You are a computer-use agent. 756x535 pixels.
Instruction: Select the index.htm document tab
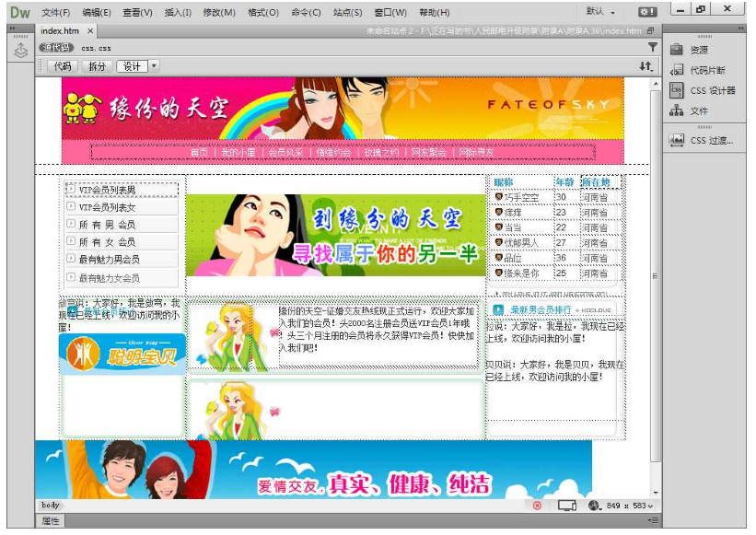point(59,30)
